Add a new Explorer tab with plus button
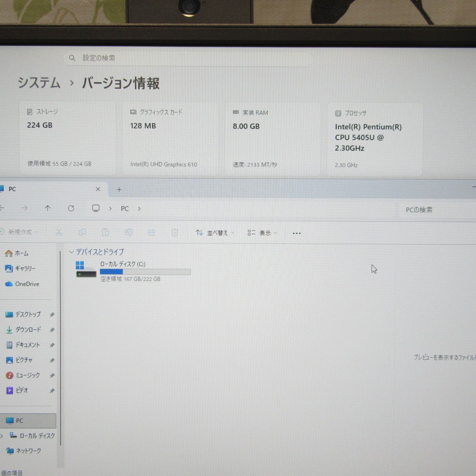 (x=119, y=189)
